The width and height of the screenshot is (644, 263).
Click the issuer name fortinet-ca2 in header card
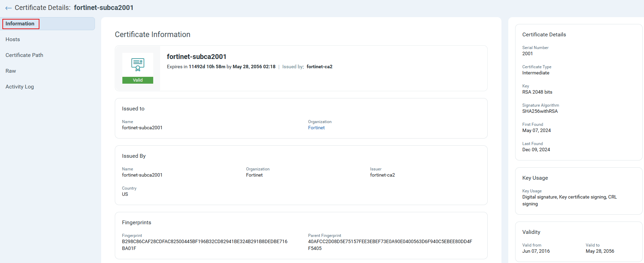tap(319, 67)
